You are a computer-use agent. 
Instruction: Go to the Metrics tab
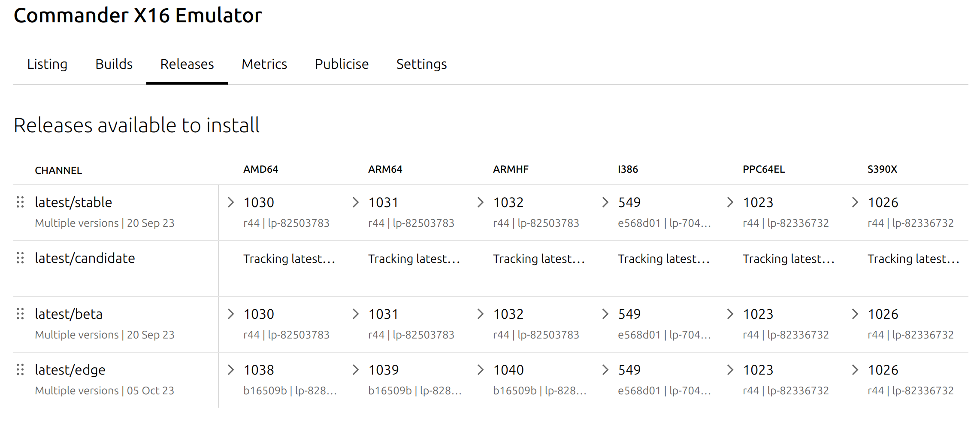(x=264, y=64)
